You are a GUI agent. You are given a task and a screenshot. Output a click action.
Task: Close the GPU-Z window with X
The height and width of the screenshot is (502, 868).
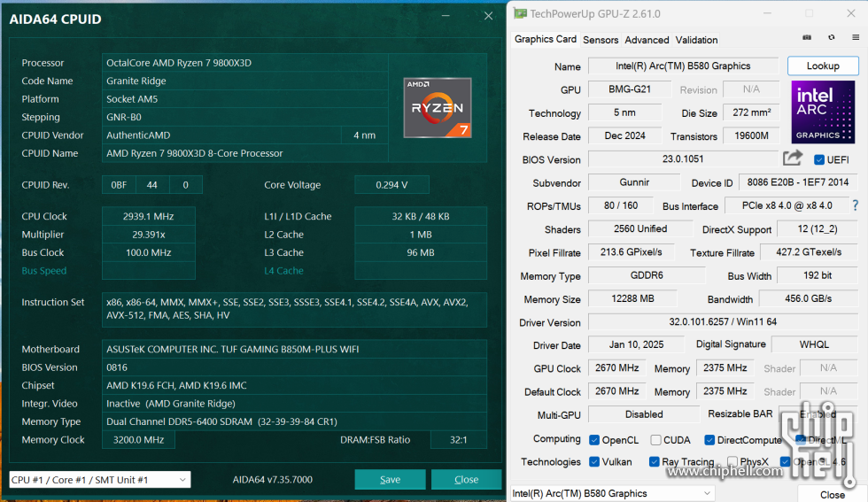[x=851, y=13]
